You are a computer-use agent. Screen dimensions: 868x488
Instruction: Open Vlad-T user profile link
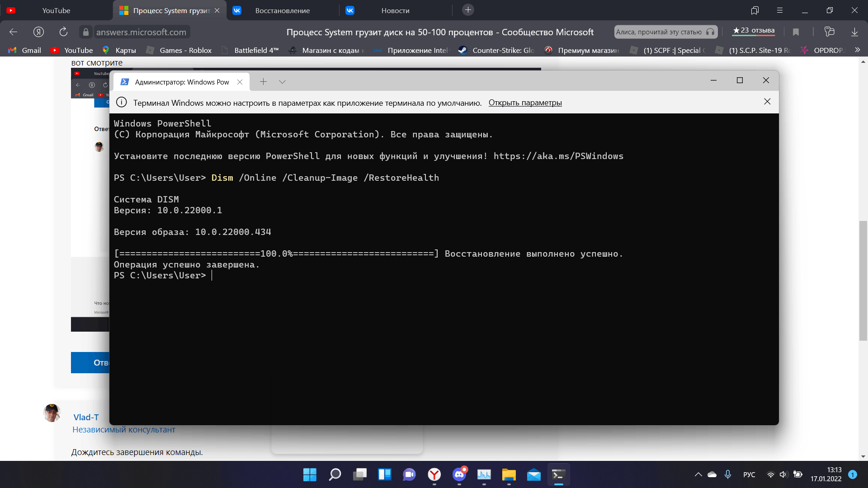pos(86,417)
